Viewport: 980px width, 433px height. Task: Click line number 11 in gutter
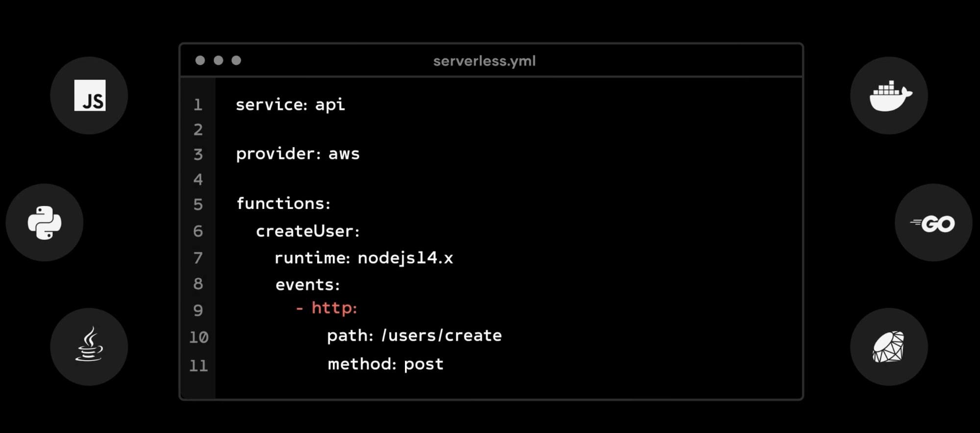pos(199,365)
